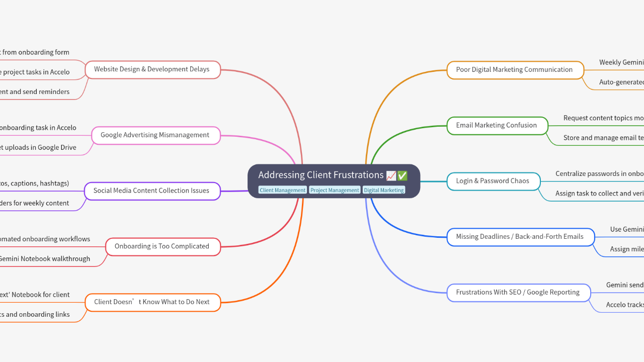
Task: Click 'Store and manage email' subtopic
Action: pos(604,137)
